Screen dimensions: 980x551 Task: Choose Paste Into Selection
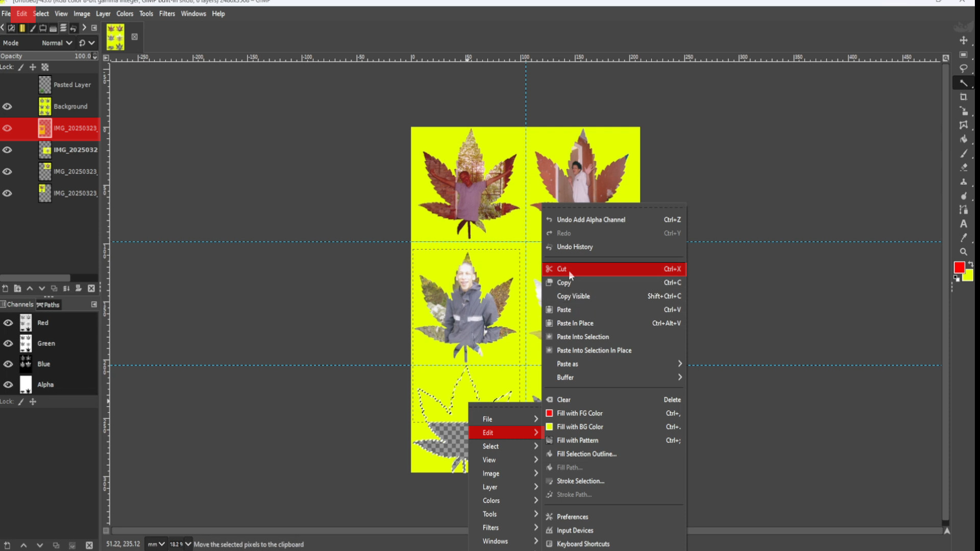tap(614, 337)
